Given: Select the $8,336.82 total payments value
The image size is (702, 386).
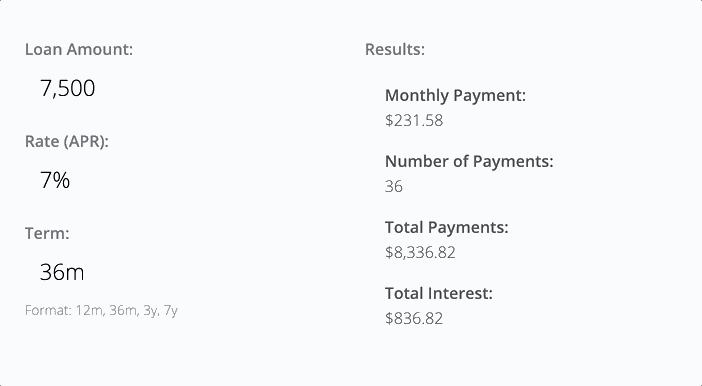Looking at the screenshot, I should 420,253.
